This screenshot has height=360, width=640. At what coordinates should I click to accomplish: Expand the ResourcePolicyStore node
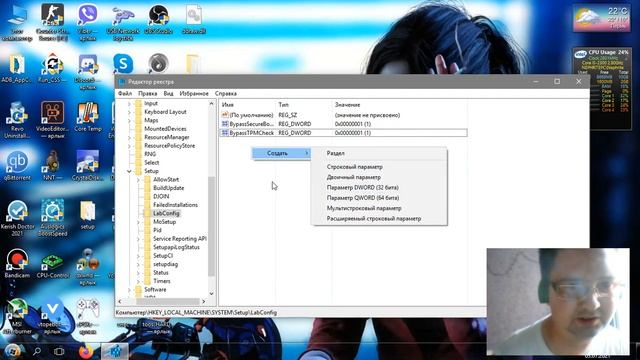coord(129,146)
